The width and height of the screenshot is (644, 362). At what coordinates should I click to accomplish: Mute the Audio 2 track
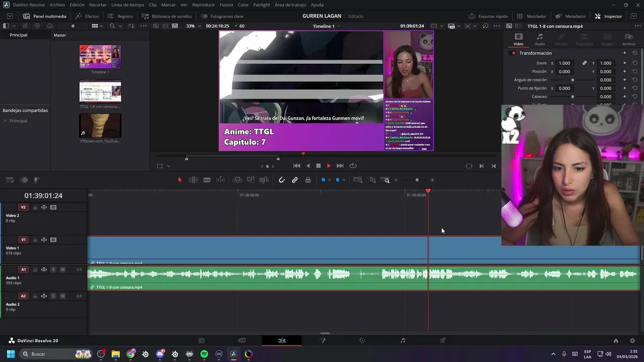(x=62, y=296)
